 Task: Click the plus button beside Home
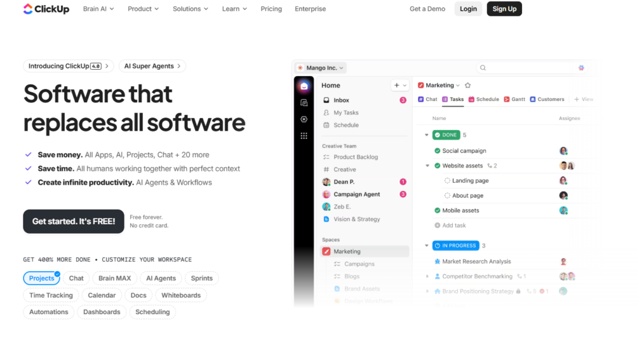pos(397,85)
